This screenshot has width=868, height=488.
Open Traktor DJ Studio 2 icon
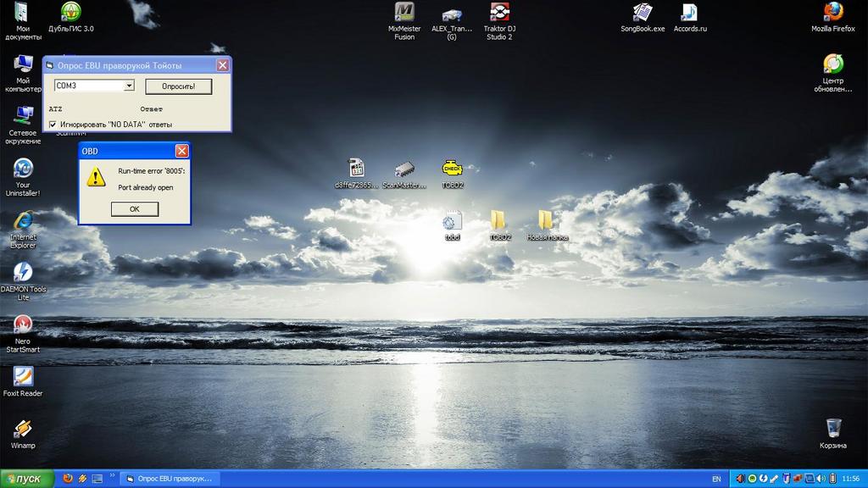[x=499, y=13]
